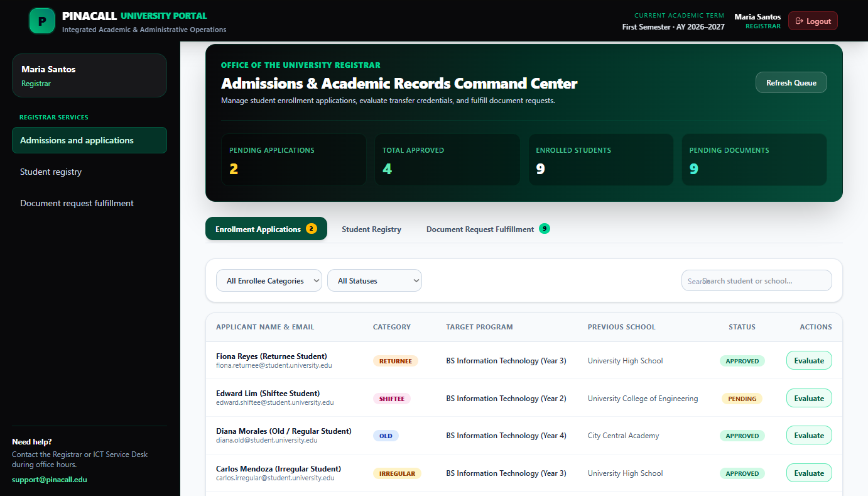The width and height of the screenshot is (868, 496).
Task: Evaluate Carlos Mendoza's application
Action: pos(809,473)
